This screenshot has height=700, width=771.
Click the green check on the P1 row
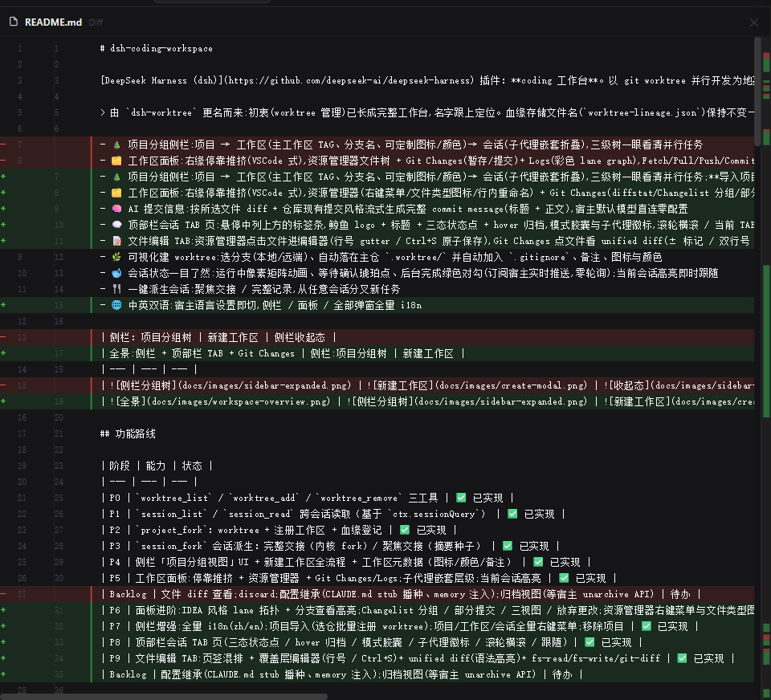512,515
